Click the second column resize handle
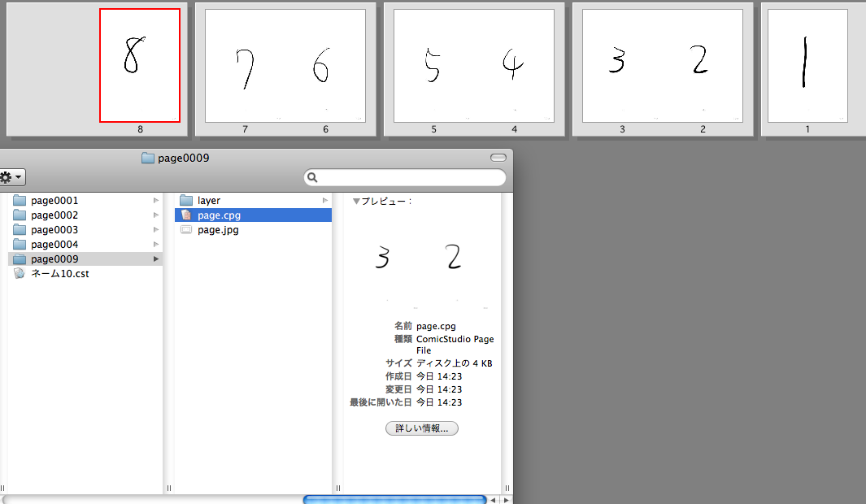 tap(338, 488)
